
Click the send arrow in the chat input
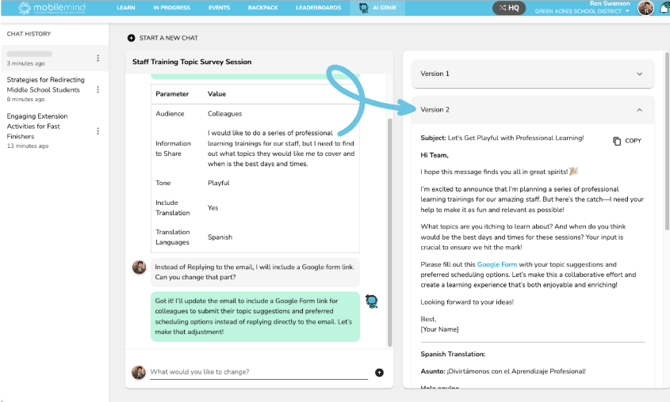point(379,373)
